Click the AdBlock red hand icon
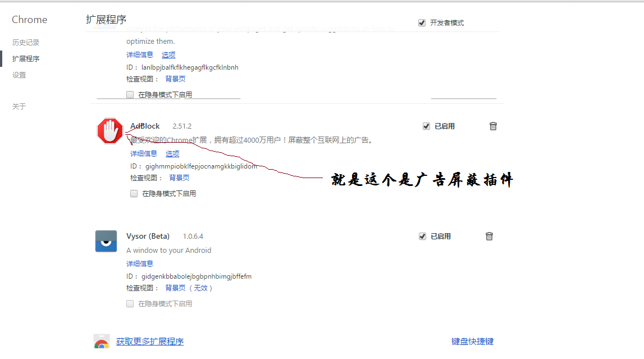 click(x=110, y=131)
